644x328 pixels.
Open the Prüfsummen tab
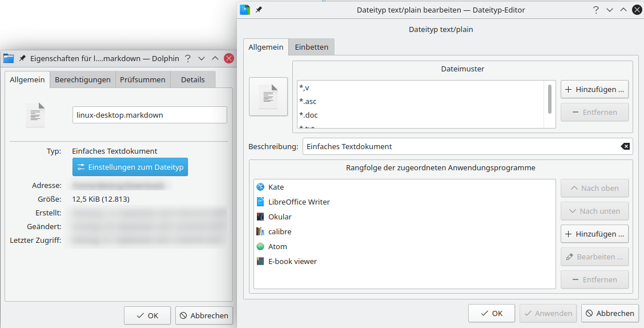pos(143,79)
